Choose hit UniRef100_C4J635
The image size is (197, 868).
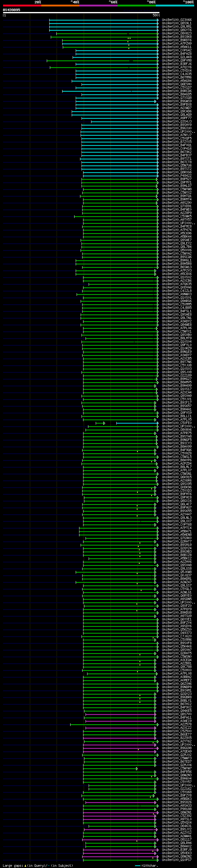176,74
